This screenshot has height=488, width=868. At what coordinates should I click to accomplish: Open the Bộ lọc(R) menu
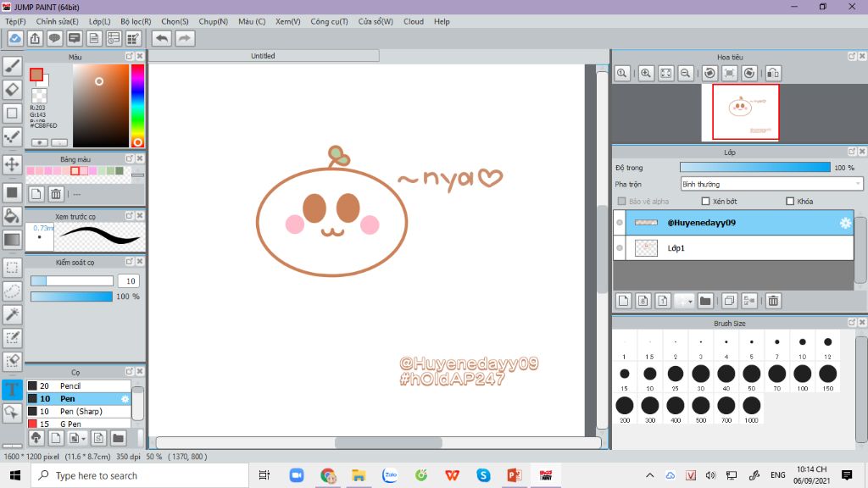pos(136,21)
